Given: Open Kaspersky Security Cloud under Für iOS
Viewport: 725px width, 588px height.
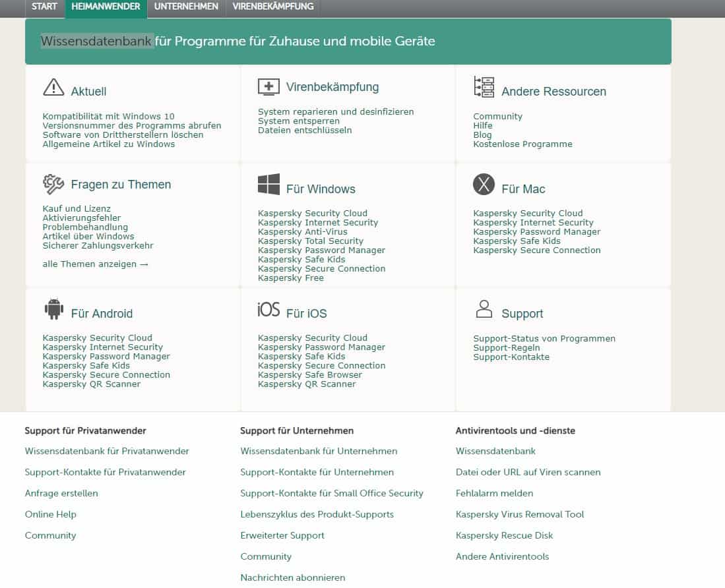Looking at the screenshot, I should pos(313,338).
